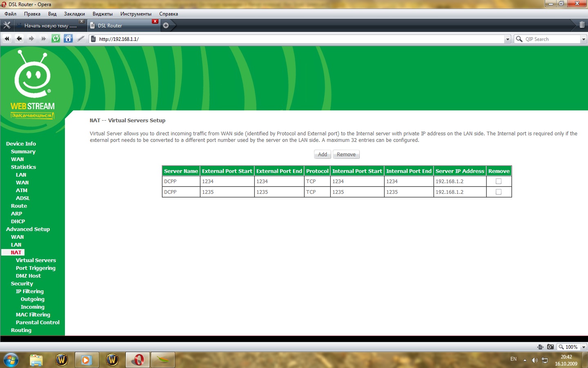Open a new tab with plus icon

pos(166,25)
